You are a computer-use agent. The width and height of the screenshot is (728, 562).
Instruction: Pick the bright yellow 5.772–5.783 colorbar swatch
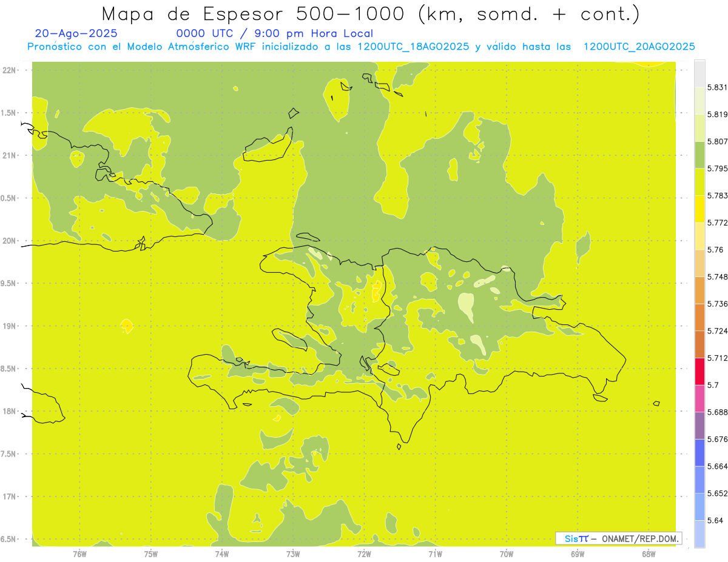(x=700, y=209)
